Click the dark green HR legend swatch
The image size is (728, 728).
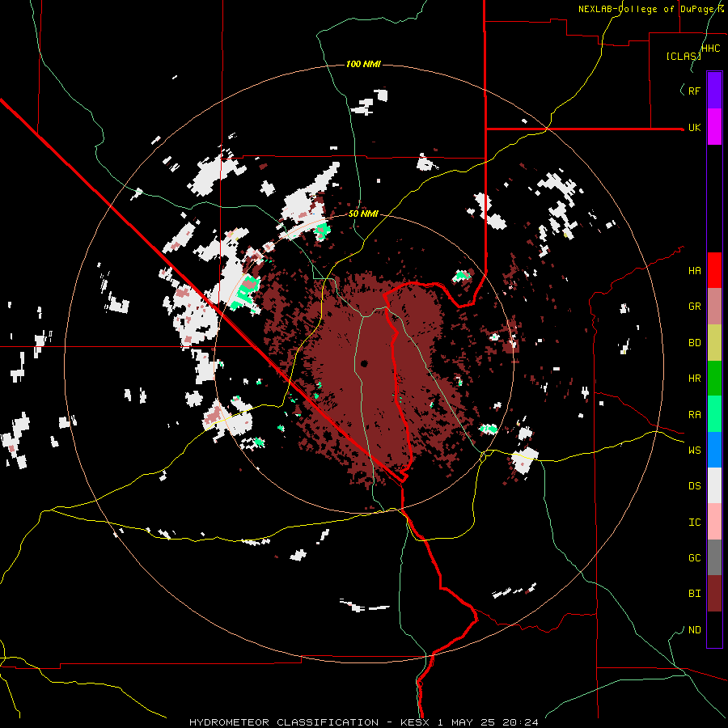[714, 379]
